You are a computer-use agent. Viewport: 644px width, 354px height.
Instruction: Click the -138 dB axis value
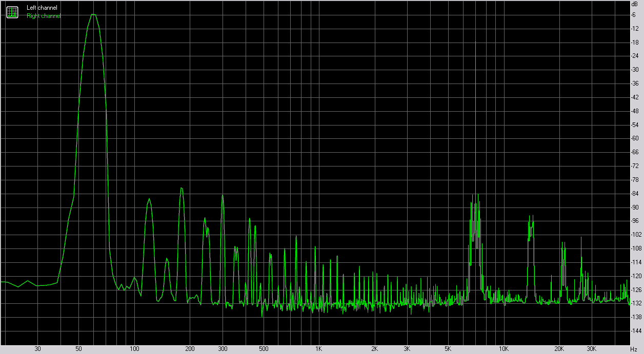[x=637, y=318]
